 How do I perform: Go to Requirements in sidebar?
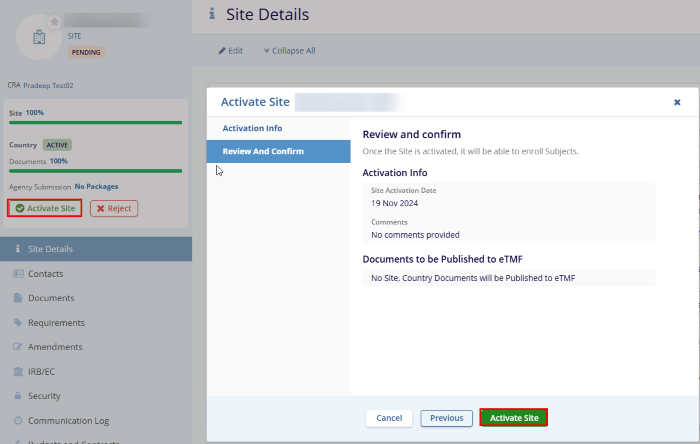[56, 322]
